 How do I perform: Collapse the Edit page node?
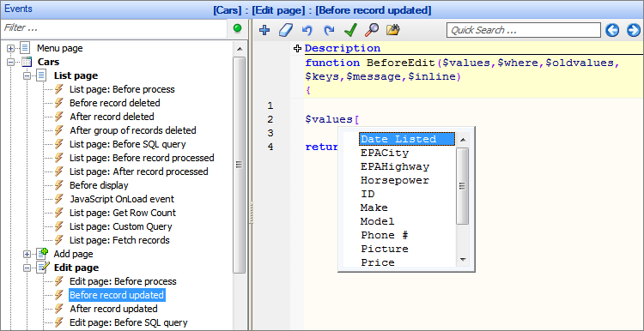point(27,268)
